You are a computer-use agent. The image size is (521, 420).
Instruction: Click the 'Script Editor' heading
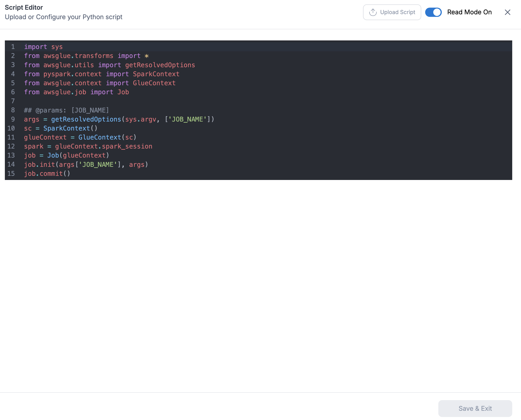[24, 7]
